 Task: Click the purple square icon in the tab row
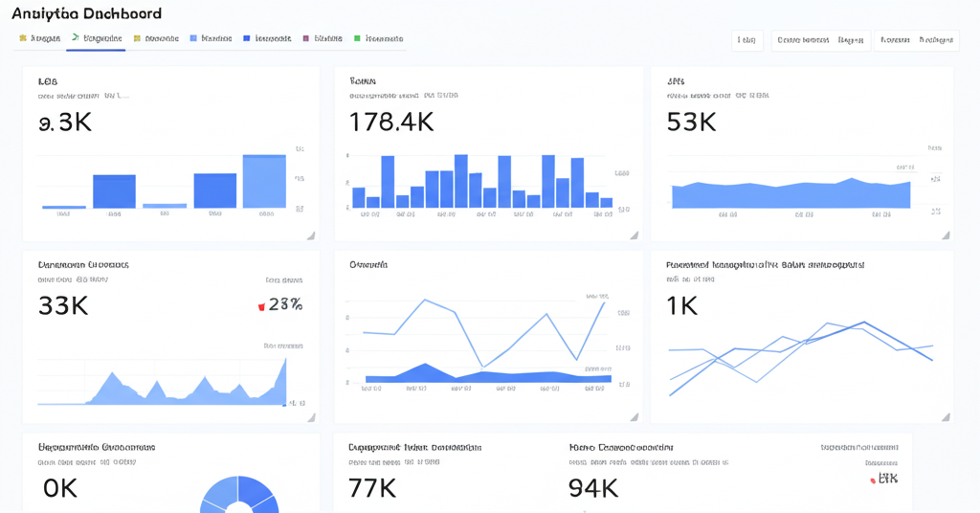(x=306, y=39)
